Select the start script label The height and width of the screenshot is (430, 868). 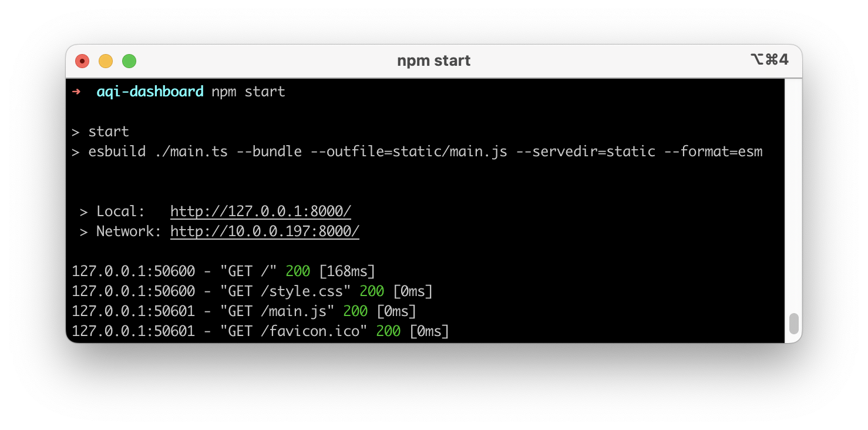[x=109, y=131]
